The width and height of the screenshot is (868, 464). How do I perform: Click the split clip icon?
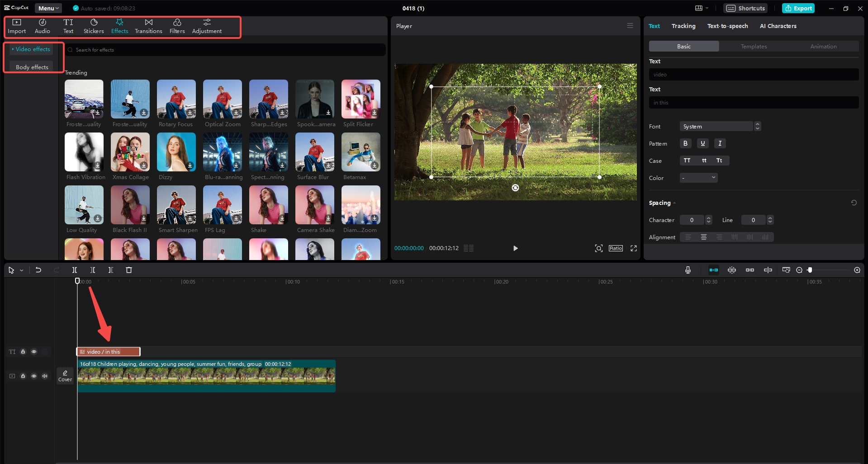coord(75,270)
